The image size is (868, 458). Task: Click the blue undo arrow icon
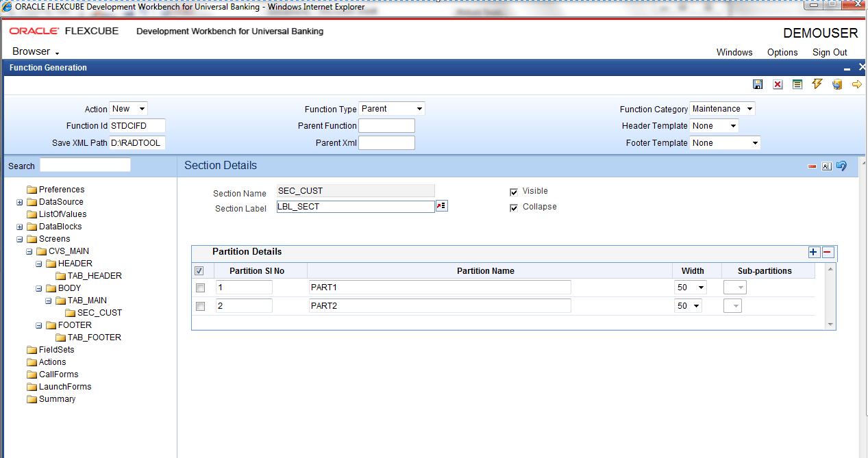pos(841,166)
